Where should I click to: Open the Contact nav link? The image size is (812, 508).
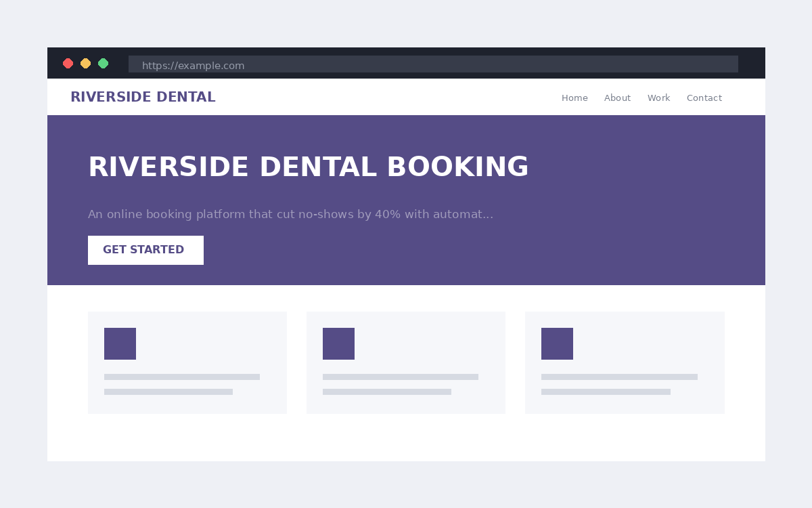(x=704, y=98)
